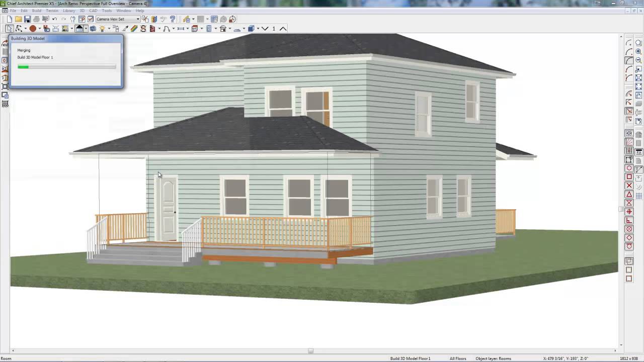The height and width of the screenshot is (362, 644).
Task: Open the Help question mark icon
Action: (x=173, y=19)
